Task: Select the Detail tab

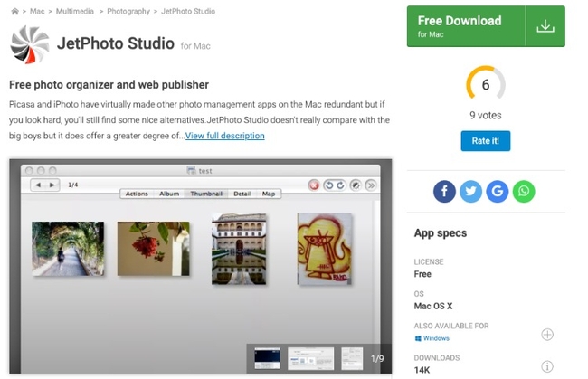Action: coord(242,194)
